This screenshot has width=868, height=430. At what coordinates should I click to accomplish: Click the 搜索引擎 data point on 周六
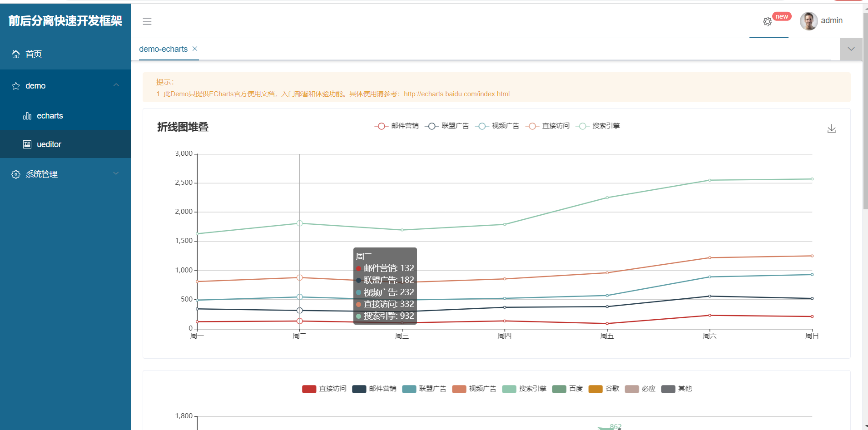(x=709, y=180)
